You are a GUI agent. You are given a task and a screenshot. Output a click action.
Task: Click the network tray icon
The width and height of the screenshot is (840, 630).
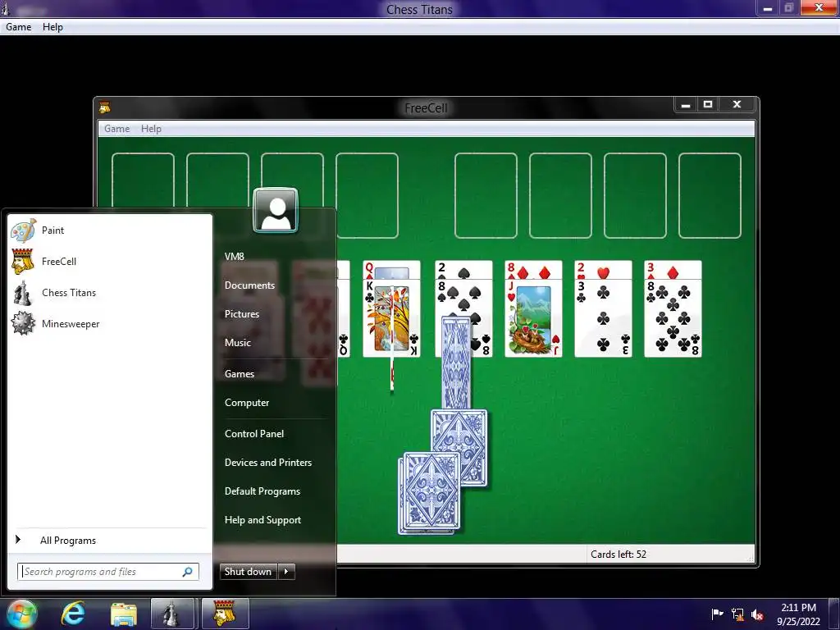click(737, 614)
